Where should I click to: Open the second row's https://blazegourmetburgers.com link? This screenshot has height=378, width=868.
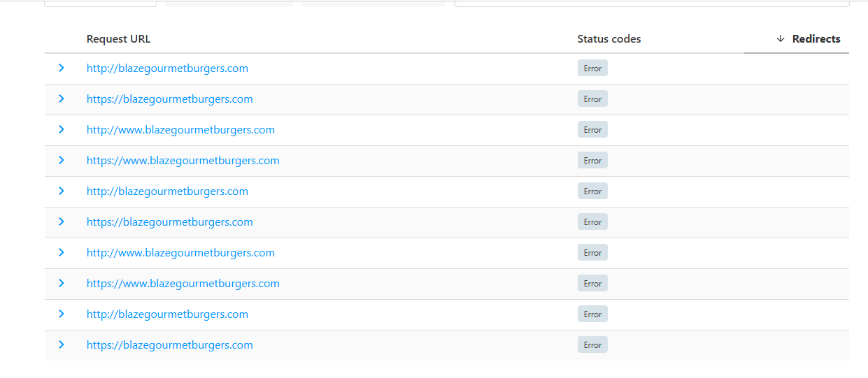169,99
